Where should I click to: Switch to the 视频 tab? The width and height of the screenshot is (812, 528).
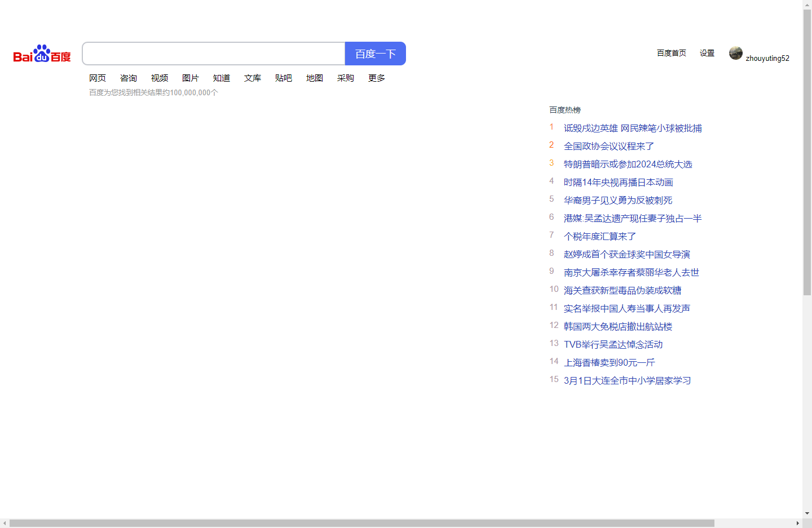(160, 78)
